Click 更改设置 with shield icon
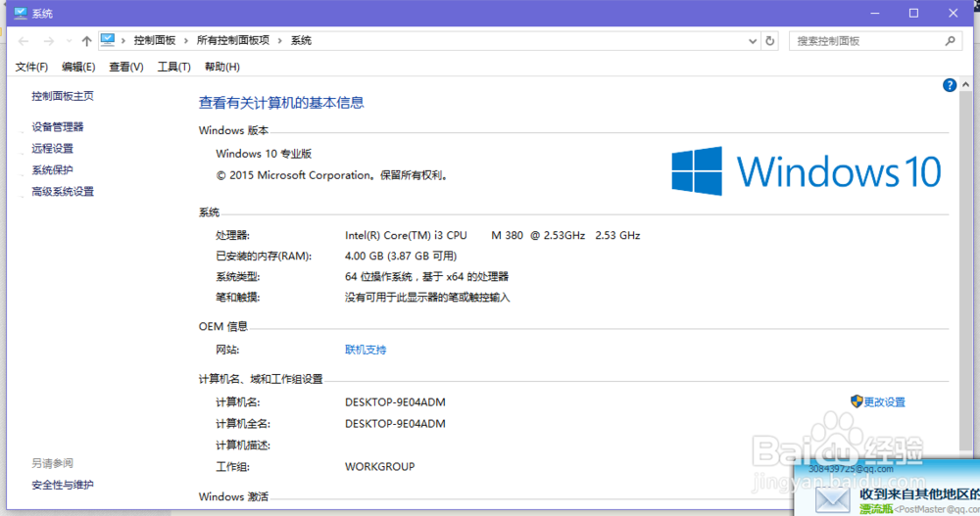 pyautogui.click(x=877, y=401)
